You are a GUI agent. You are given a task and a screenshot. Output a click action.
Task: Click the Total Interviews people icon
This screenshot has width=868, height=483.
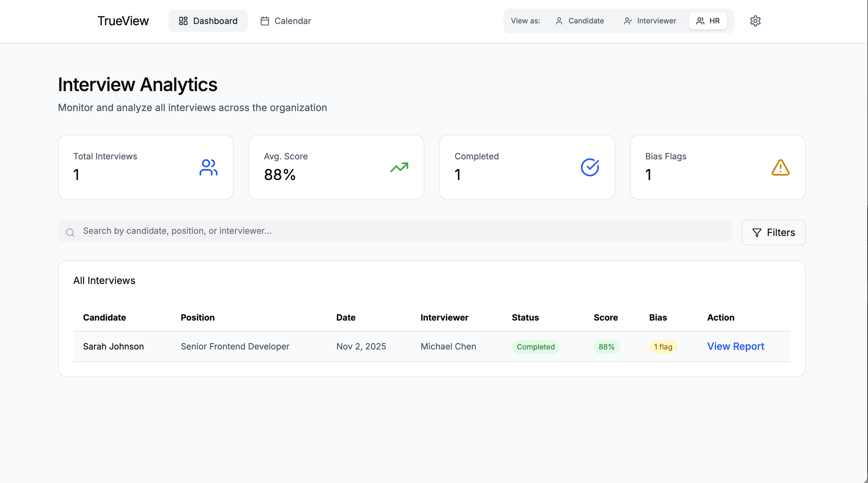208,168
